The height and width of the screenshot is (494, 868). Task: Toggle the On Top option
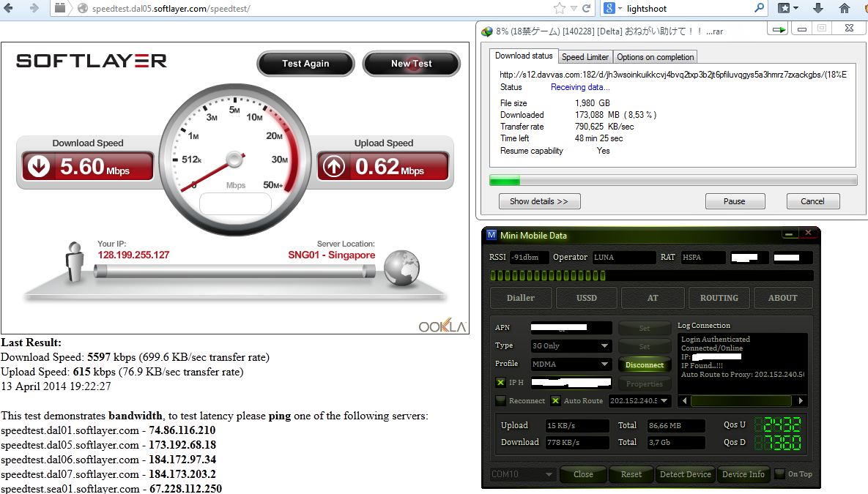[779, 474]
